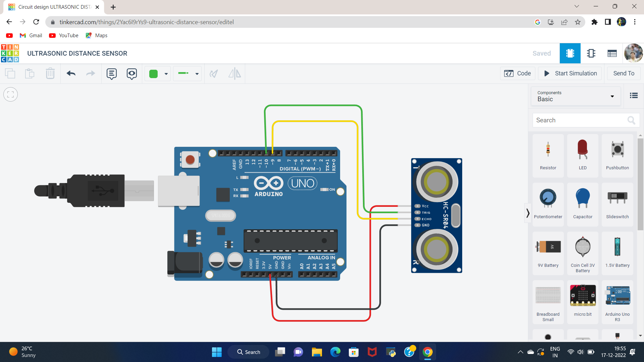Open the Chrome three-dot menu
Viewport: 644px width, 362px height.
(x=635, y=22)
